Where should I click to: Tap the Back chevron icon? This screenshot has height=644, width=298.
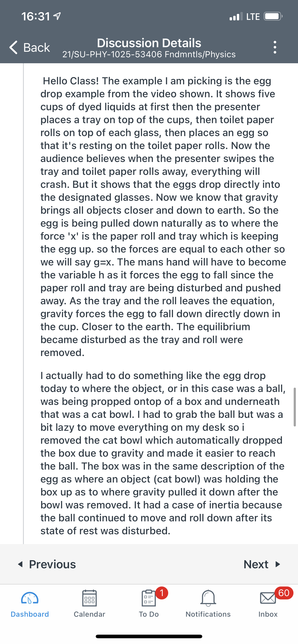[x=13, y=47]
